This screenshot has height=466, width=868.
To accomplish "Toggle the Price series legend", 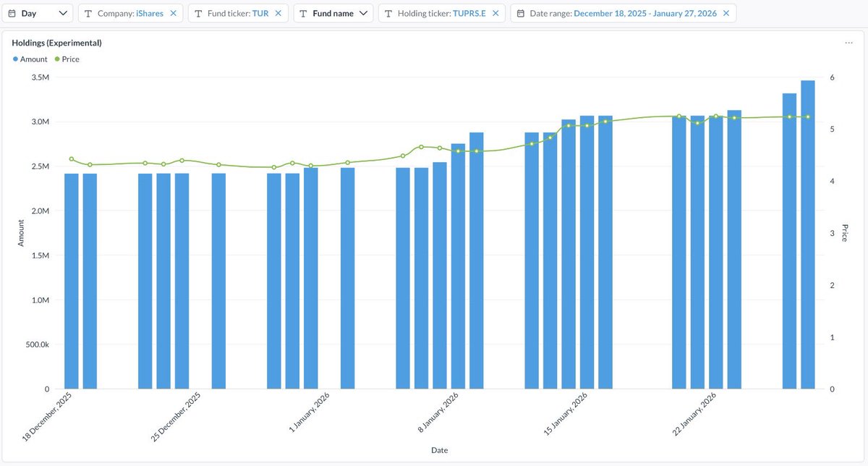I will click(x=67, y=59).
